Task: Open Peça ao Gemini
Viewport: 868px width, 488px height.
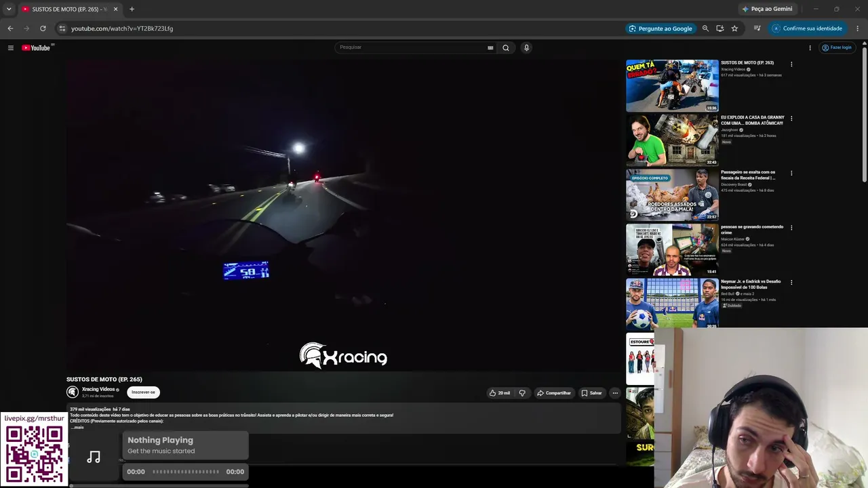Action: coord(767,9)
